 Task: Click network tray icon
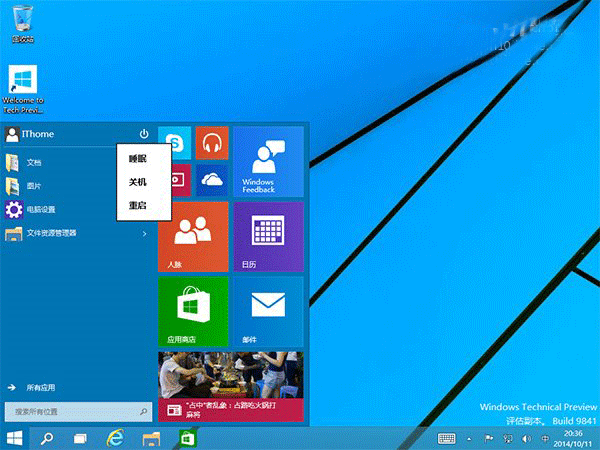point(508,439)
